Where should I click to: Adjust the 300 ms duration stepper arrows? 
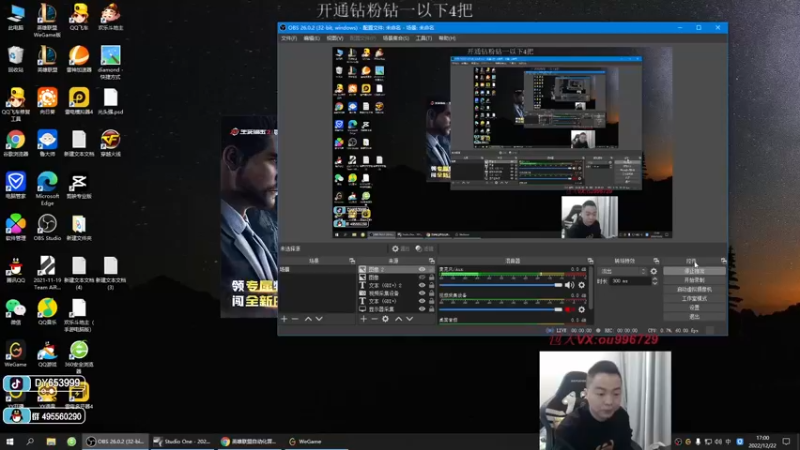point(655,281)
